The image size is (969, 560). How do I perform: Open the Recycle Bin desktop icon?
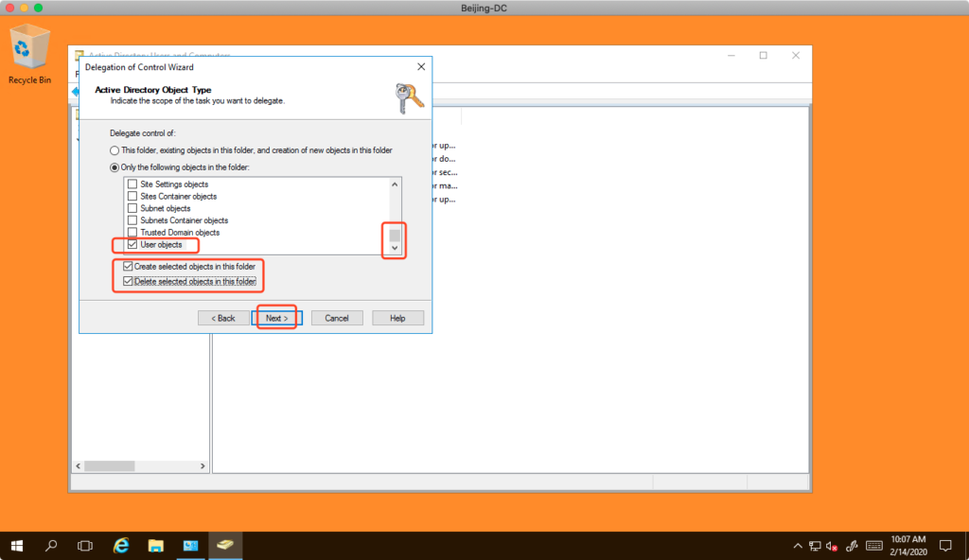pos(28,52)
